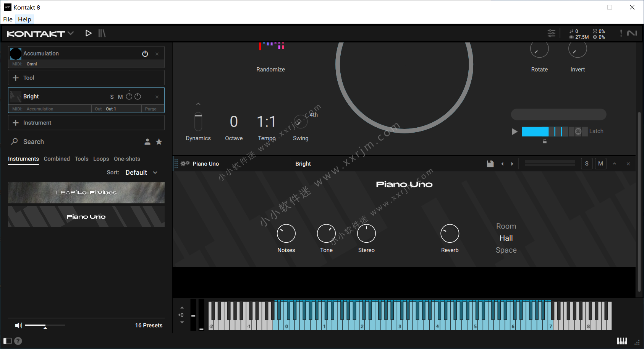Viewport: 644px width, 349px height.
Task: Toggle Accumulation tool power button
Action: point(145,54)
